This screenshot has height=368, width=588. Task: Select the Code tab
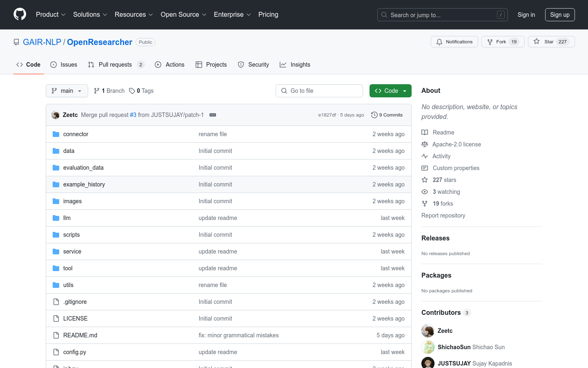[29, 65]
